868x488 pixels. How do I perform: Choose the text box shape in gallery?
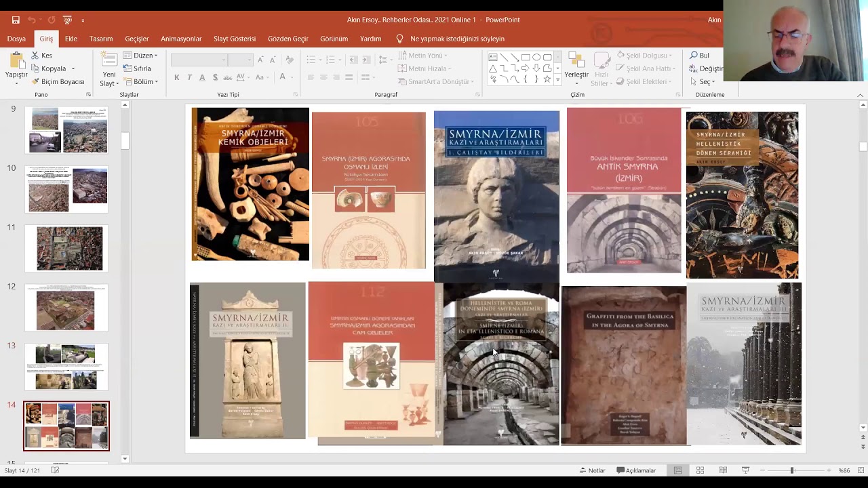(493, 57)
